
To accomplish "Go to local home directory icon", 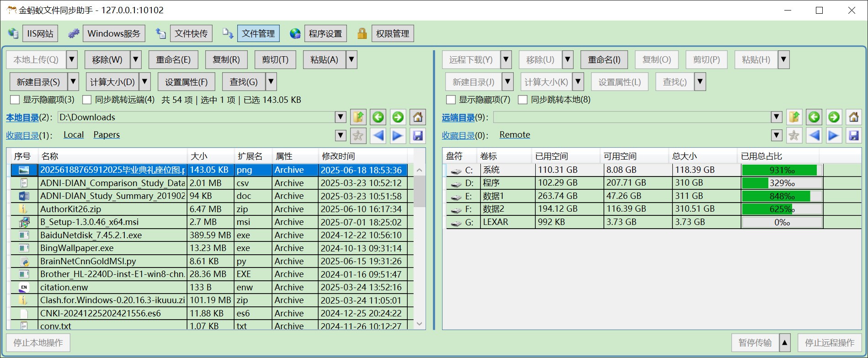I will [x=418, y=118].
